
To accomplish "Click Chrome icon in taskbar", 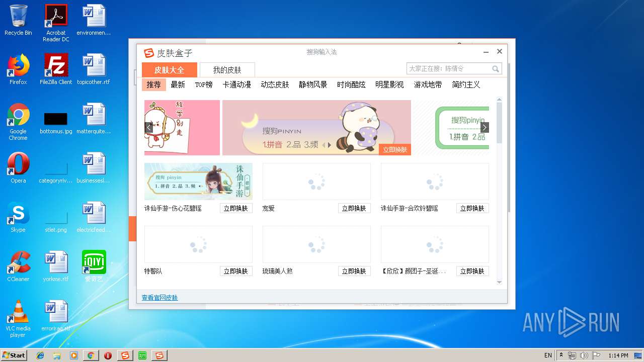I will click(91, 355).
